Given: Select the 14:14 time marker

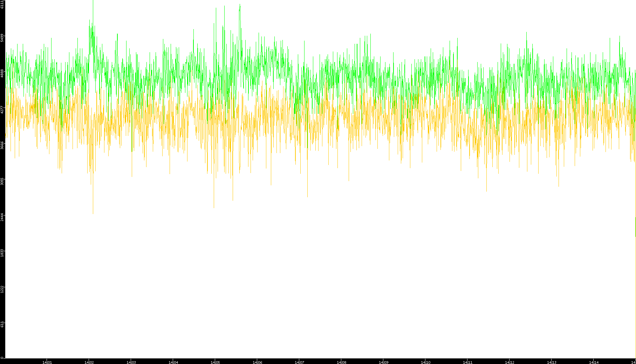Looking at the screenshot, I should coord(594,362).
